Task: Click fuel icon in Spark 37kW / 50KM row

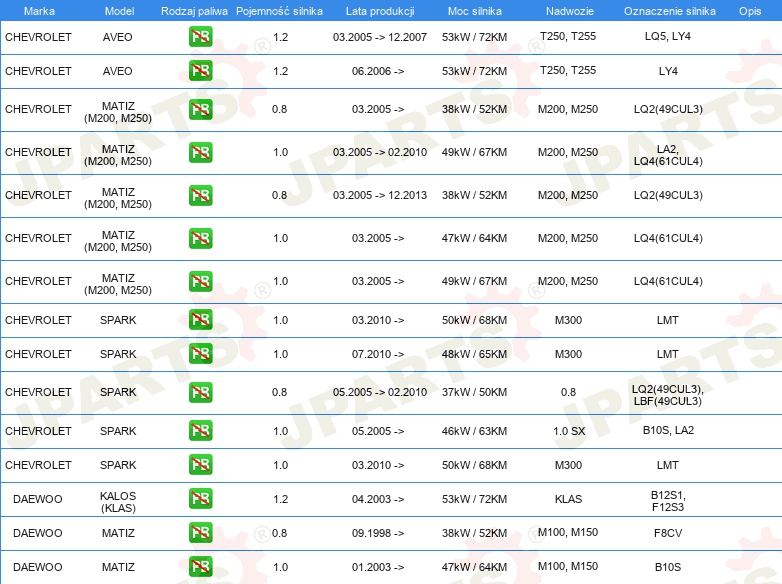Action: tap(200, 392)
